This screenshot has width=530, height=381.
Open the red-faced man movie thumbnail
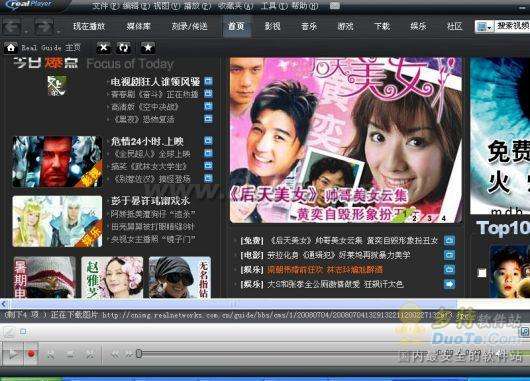(57, 162)
